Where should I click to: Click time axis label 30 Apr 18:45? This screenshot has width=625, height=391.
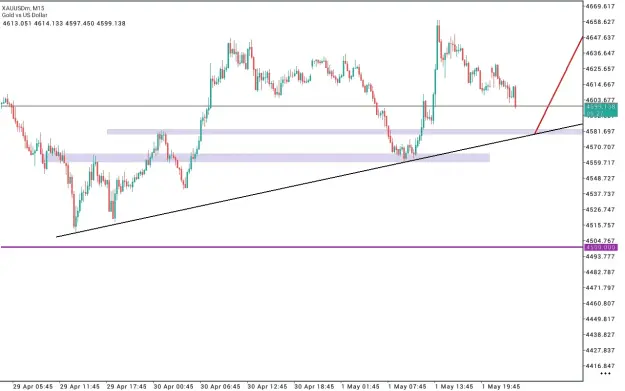(314, 387)
